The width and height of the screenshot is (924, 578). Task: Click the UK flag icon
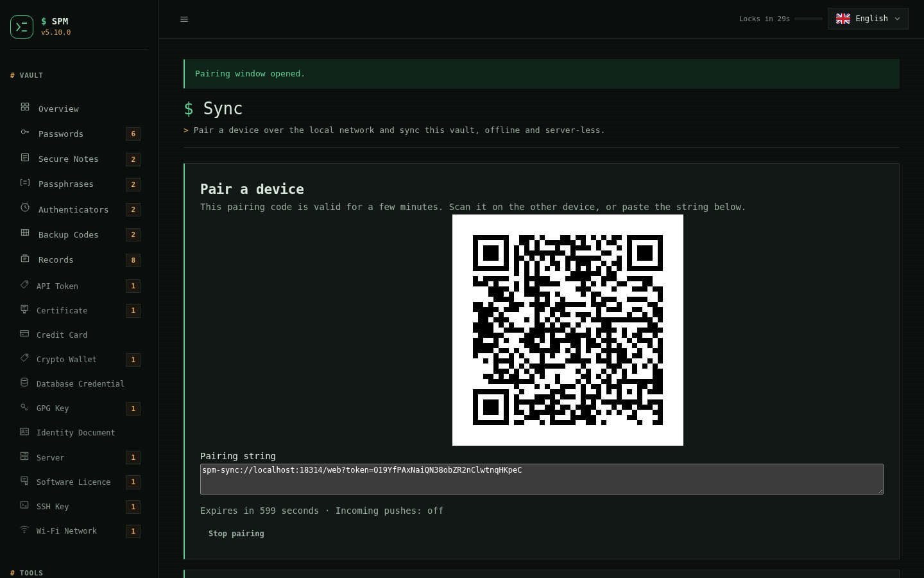[x=843, y=19]
